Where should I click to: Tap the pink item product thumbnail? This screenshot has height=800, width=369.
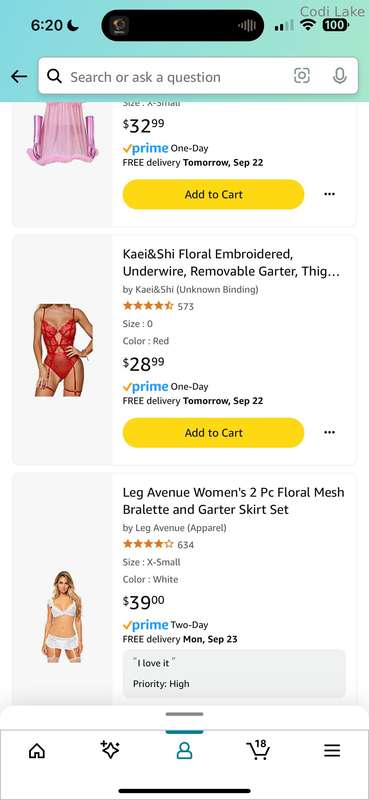pyautogui.click(x=62, y=132)
